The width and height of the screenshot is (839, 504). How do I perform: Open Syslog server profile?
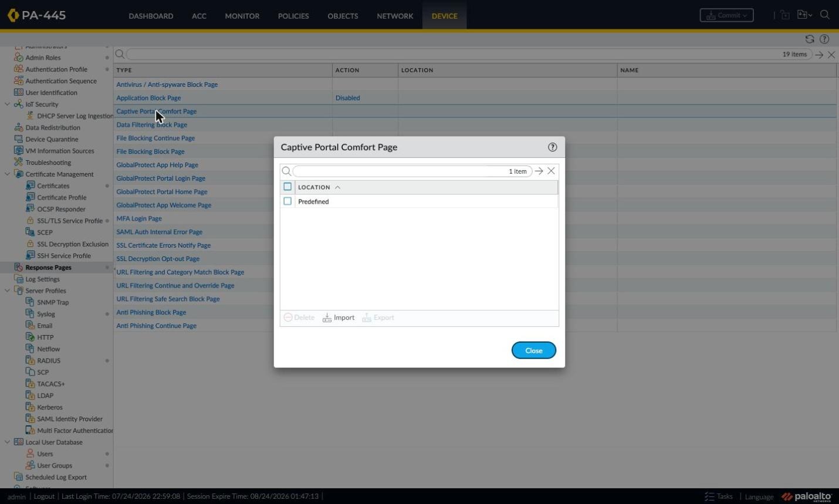46,314
